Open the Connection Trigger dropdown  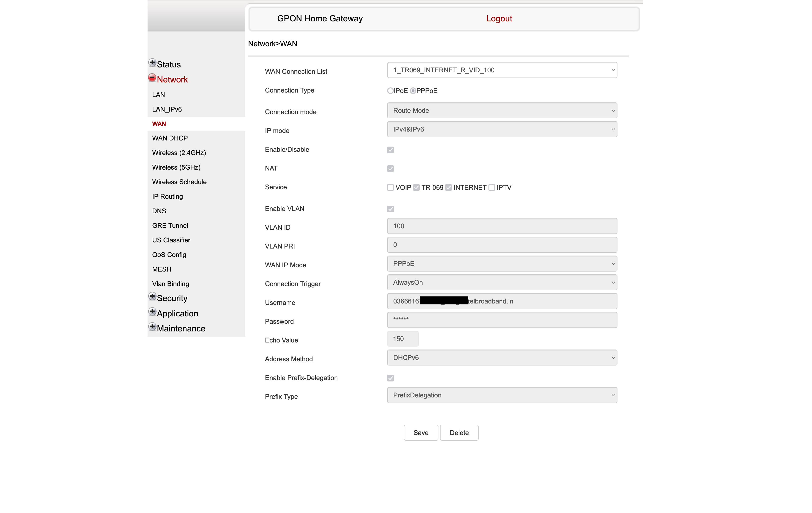(502, 282)
